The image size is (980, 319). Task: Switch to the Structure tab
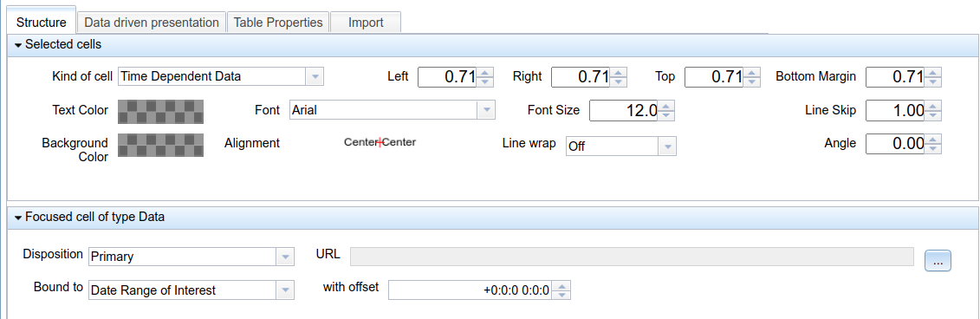point(42,22)
